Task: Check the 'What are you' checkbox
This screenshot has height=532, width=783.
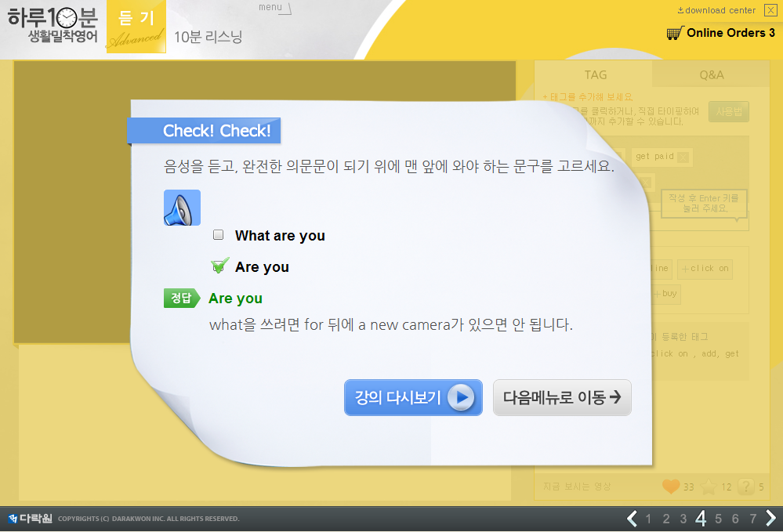Action: (x=219, y=235)
